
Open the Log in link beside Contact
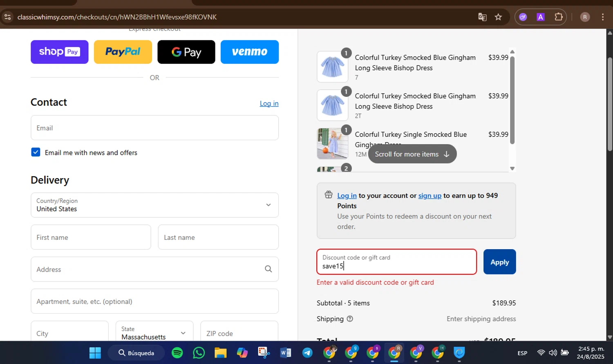(269, 103)
